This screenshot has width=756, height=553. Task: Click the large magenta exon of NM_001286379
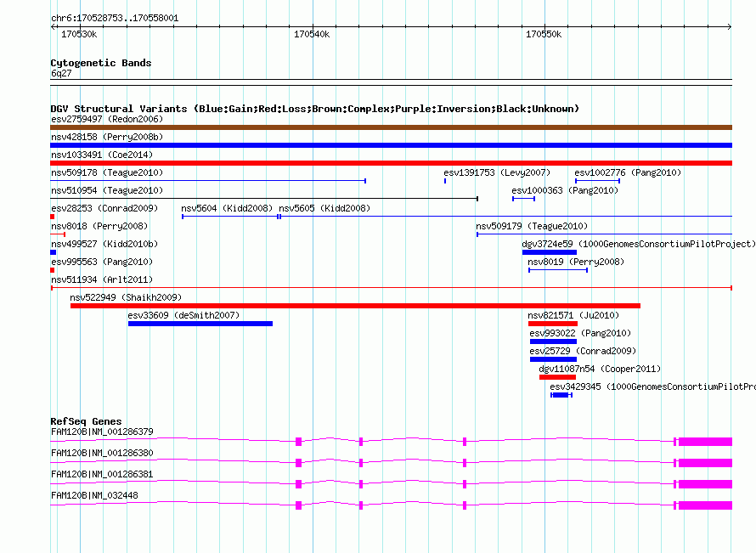705,442
